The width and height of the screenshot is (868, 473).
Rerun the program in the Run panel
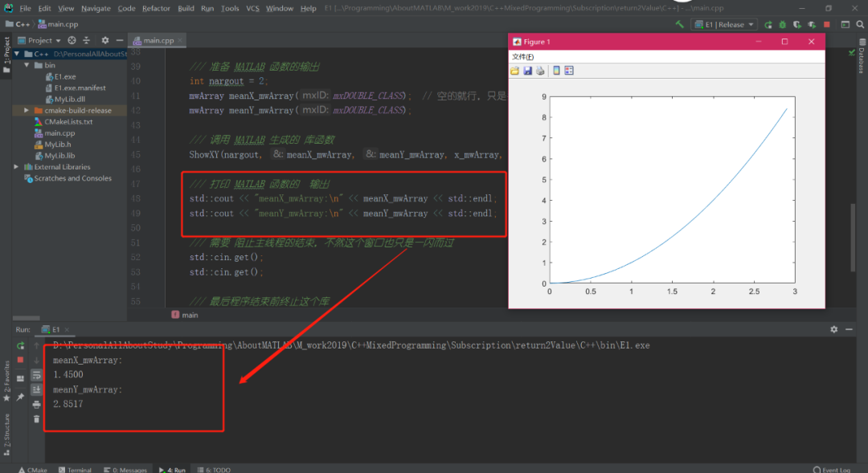click(x=21, y=345)
